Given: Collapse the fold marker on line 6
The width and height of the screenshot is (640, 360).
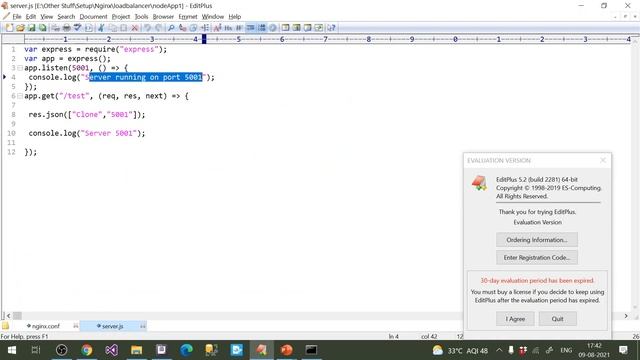Looking at the screenshot, I should 19,96.
